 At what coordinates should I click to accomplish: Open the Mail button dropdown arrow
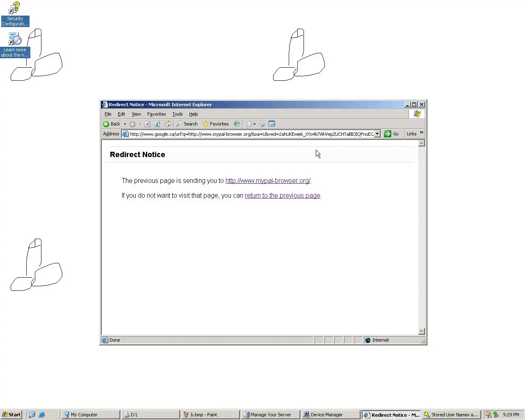click(254, 124)
